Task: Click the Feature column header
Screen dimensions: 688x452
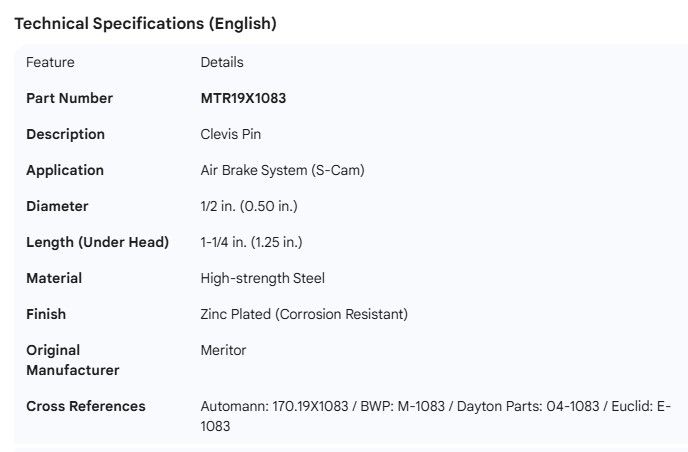Action: click(x=50, y=62)
